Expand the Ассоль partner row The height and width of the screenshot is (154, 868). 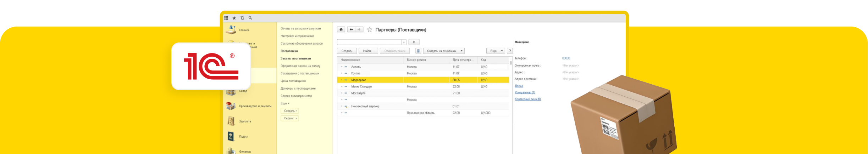(342, 67)
